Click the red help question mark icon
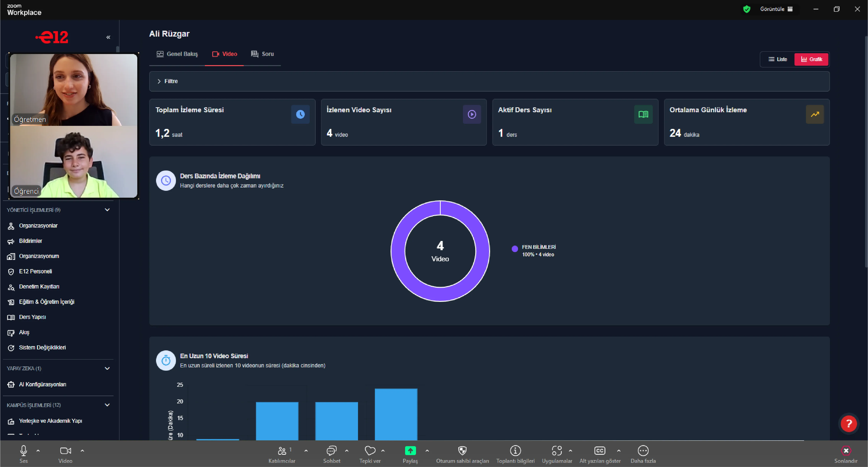 point(848,424)
